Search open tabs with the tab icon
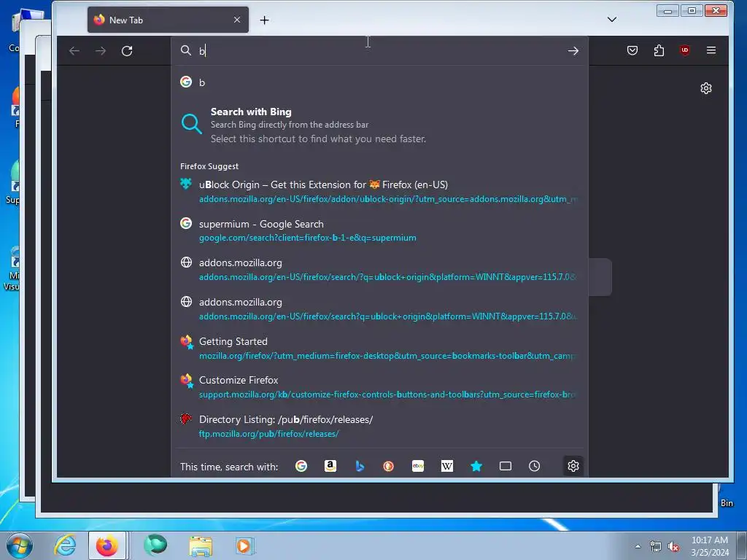747x560 pixels. pos(506,466)
